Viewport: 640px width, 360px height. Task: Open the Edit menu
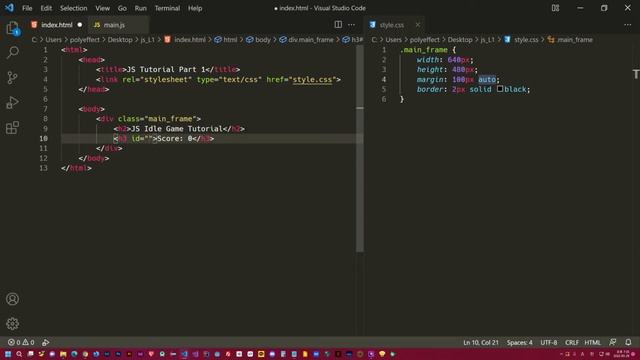coord(46,8)
